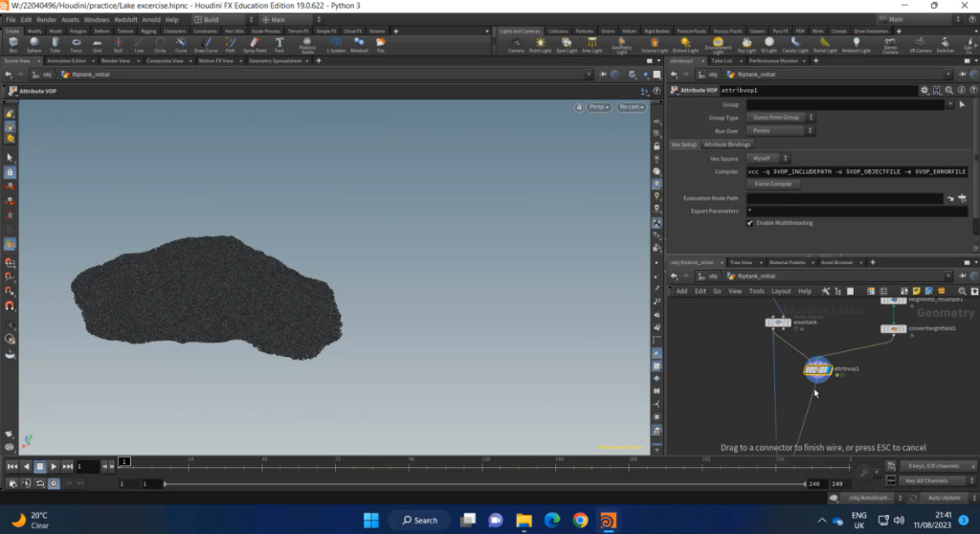Click the attribvop1 node icon
The height and width of the screenshot is (534, 980).
pyautogui.click(x=816, y=368)
